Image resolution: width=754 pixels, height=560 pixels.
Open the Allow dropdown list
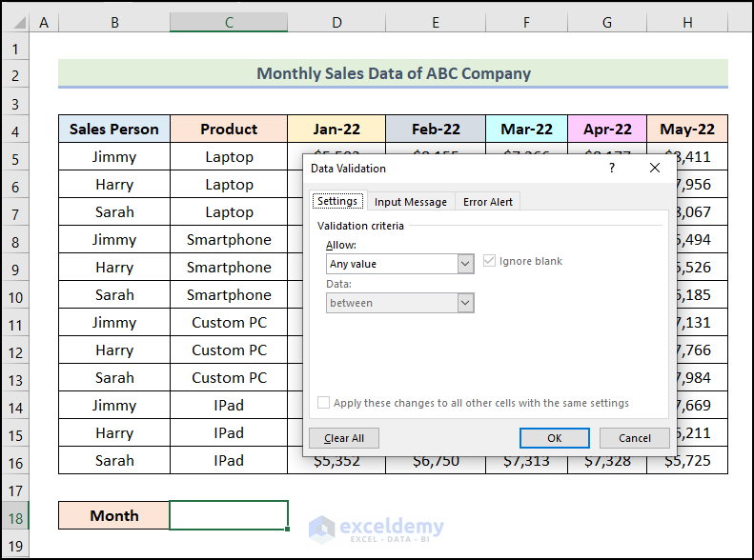click(x=465, y=264)
